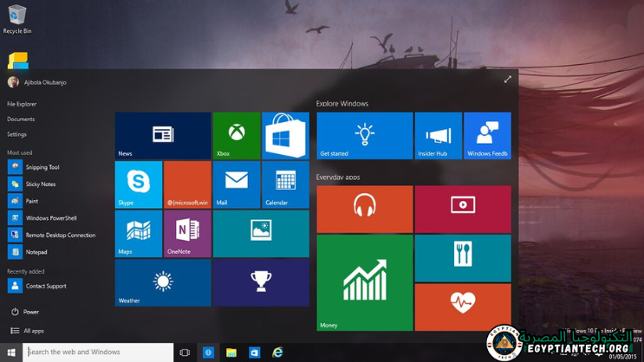The image size is (644, 362).
Task: Launch the Maps tile
Action: [139, 234]
